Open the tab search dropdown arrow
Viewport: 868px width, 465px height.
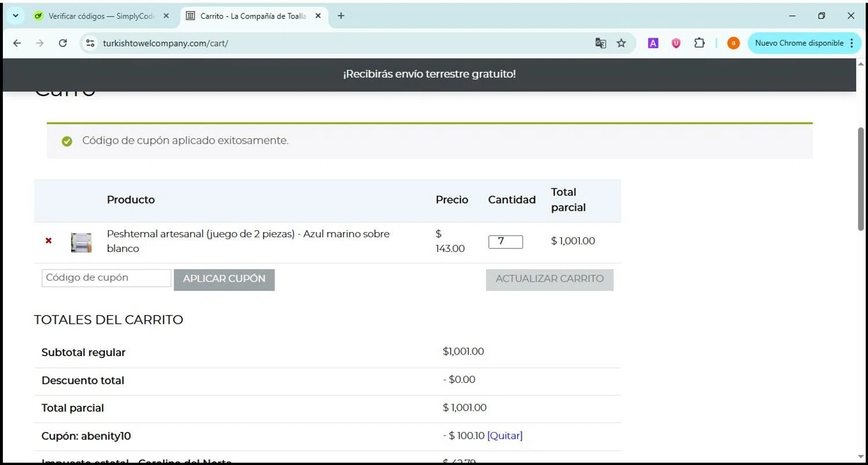[x=16, y=16]
